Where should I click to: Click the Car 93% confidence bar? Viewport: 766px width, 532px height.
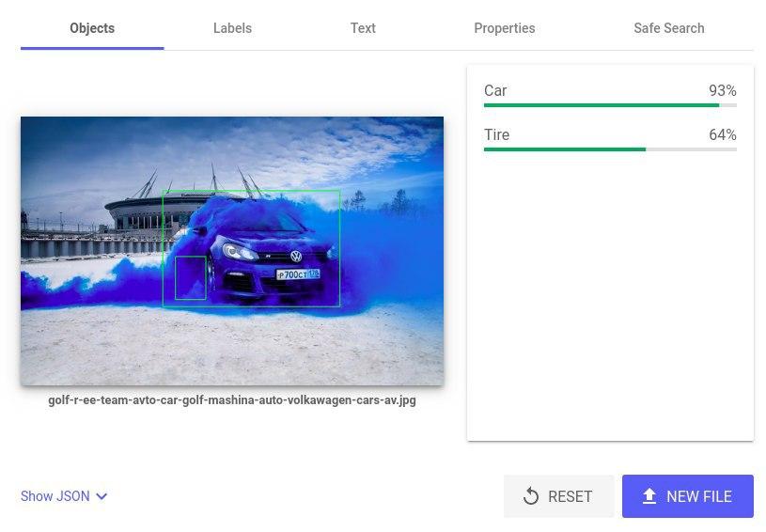point(610,105)
